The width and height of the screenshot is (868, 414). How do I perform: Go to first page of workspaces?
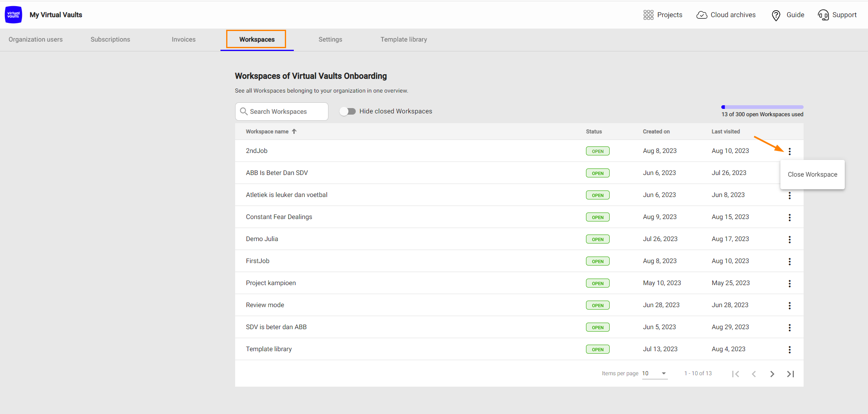pyautogui.click(x=736, y=374)
